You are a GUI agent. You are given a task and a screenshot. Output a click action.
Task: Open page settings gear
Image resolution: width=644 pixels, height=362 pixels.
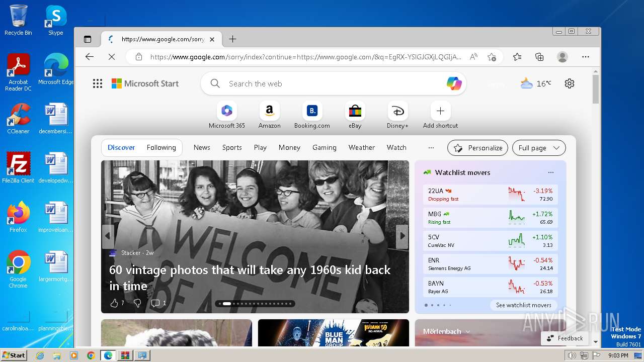(570, 83)
